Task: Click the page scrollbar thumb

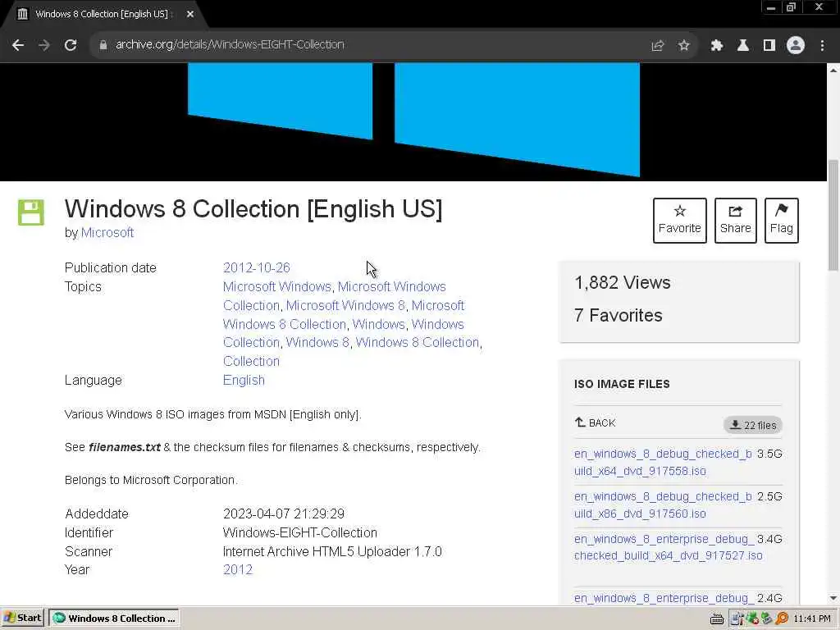Action: [833, 214]
